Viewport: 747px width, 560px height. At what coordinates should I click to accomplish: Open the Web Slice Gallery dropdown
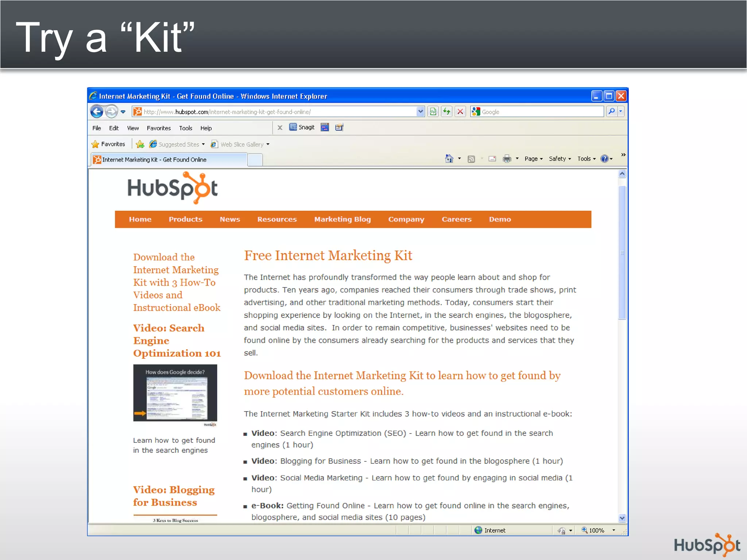[240, 144]
